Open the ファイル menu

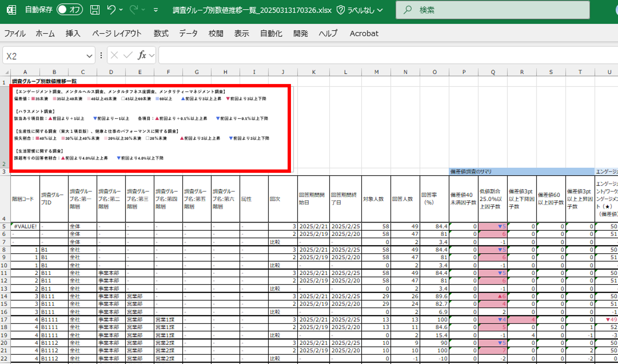point(15,33)
